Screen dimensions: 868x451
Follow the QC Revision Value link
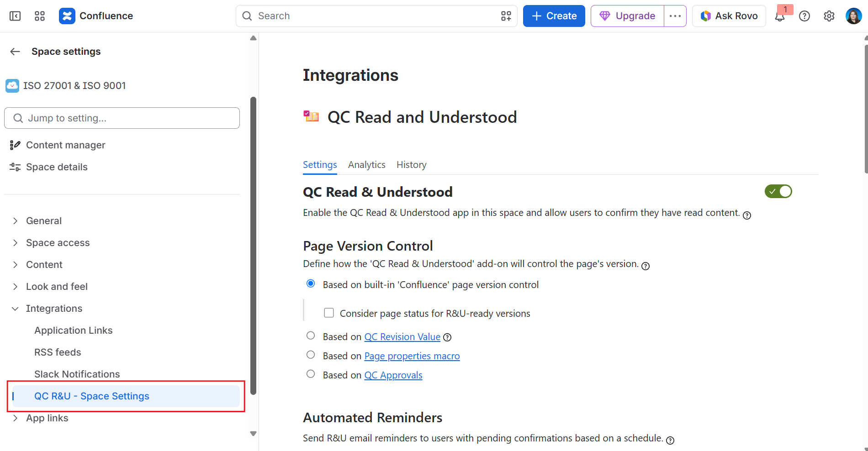click(x=402, y=337)
